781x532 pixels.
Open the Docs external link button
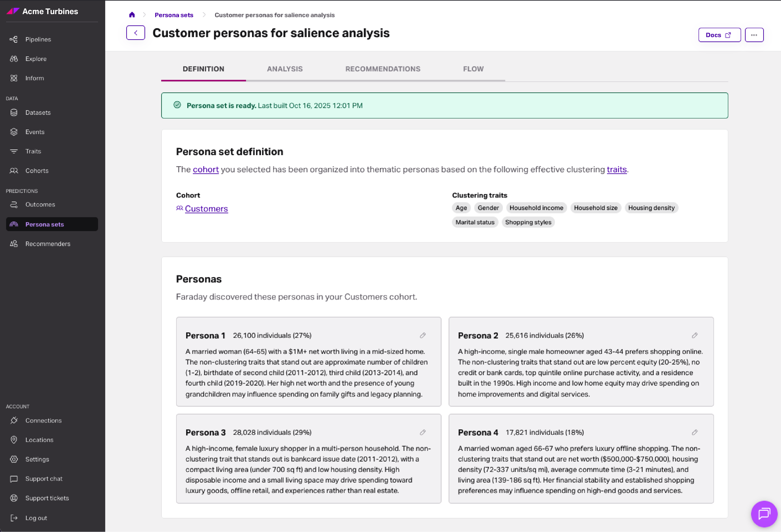tap(719, 35)
